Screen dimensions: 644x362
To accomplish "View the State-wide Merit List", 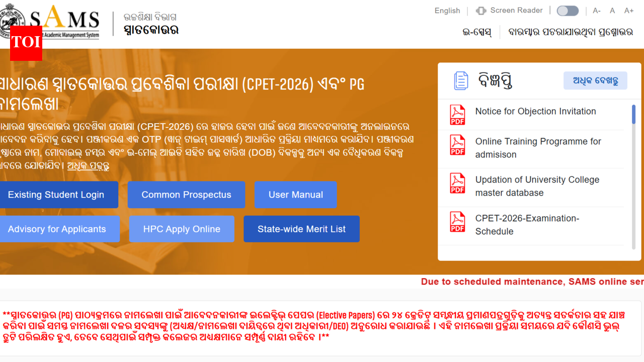I will (x=301, y=229).
